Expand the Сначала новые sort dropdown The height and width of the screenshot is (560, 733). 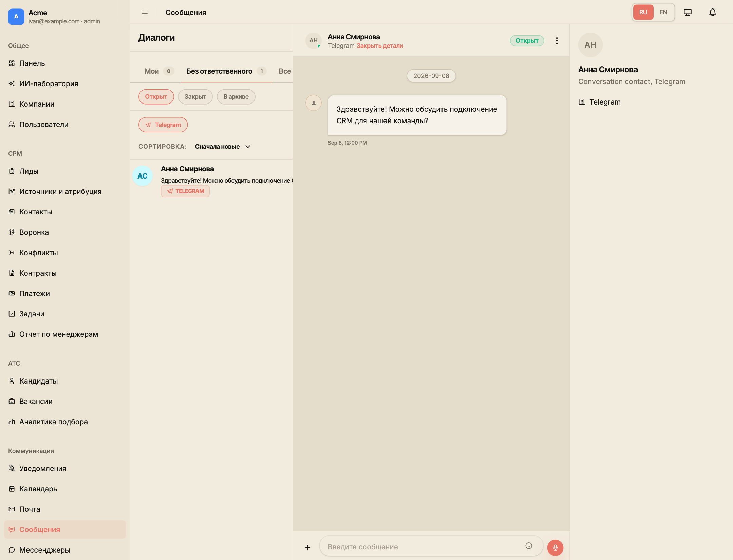click(x=223, y=147)
